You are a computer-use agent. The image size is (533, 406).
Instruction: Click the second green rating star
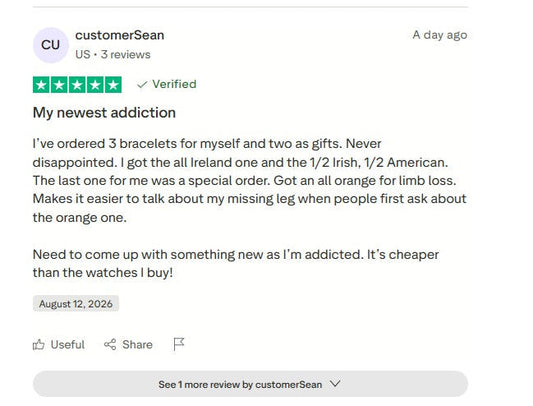tap(59, 85)
